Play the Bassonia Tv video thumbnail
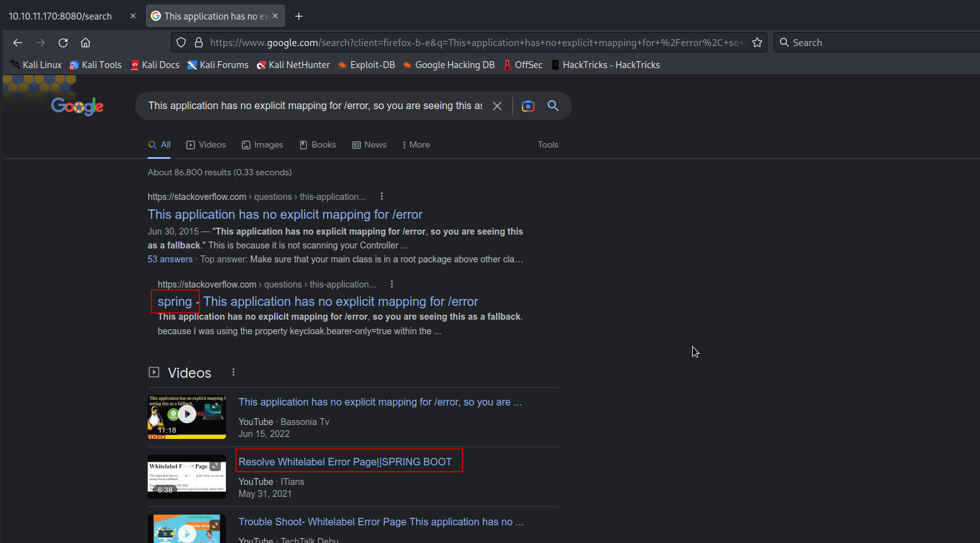Viewport: 980px width, 543px height. click(x=187, y=416)
